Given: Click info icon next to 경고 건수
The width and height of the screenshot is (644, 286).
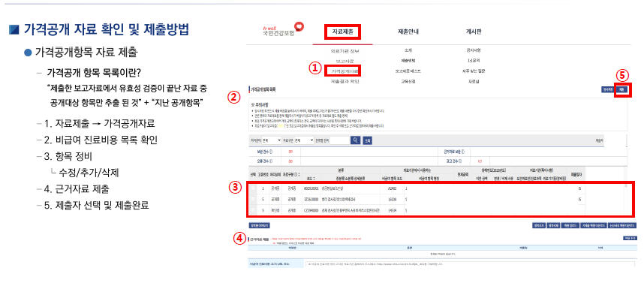Looking at the screenshot, I should click(460, 161).
